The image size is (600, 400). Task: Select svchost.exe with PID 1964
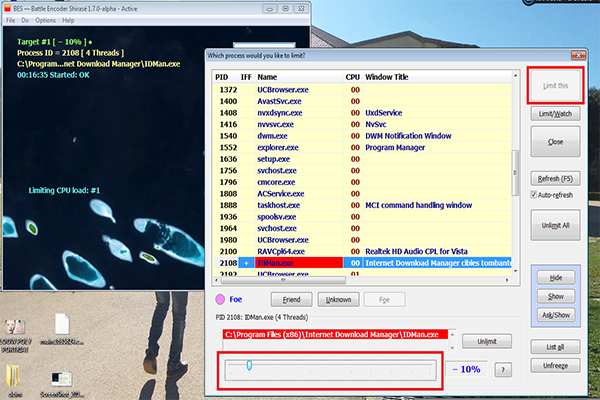click(362, 228)
